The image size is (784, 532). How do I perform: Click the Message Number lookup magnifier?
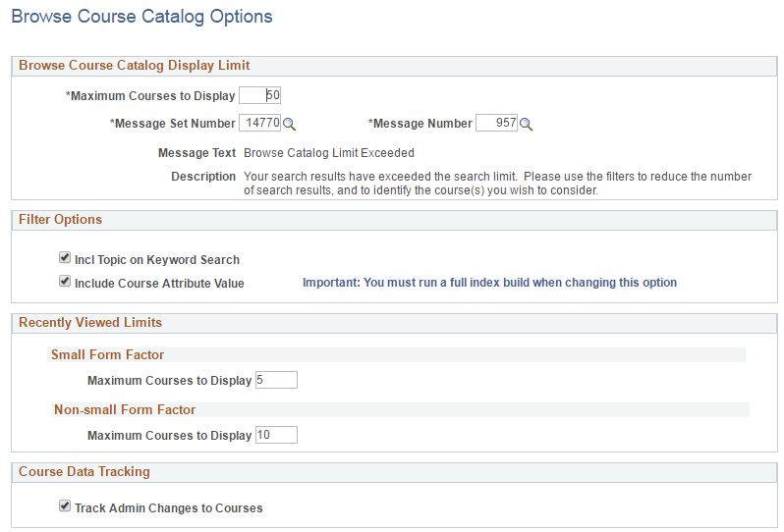[526, 125]
